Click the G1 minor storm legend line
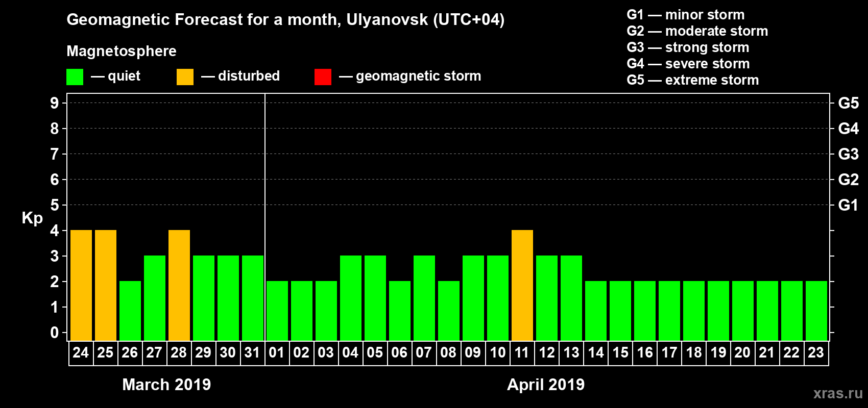 click(x=686, y=15)
